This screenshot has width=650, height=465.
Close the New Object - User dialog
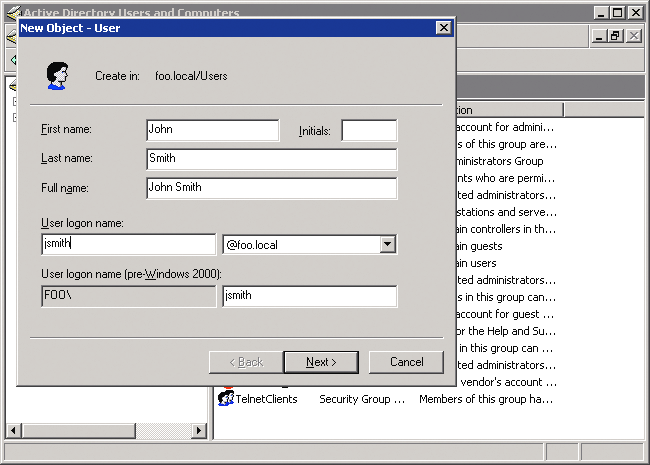pos(443,28)
